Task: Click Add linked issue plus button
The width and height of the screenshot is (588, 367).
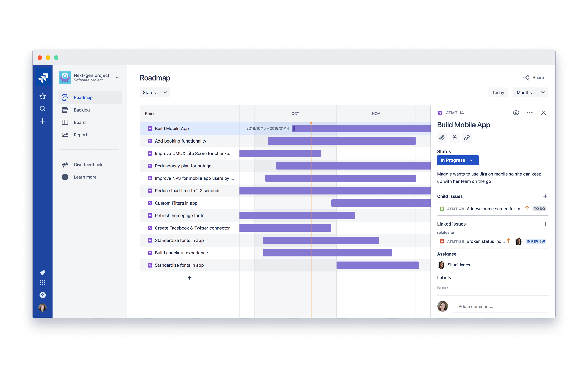Action: pos(545,223)
